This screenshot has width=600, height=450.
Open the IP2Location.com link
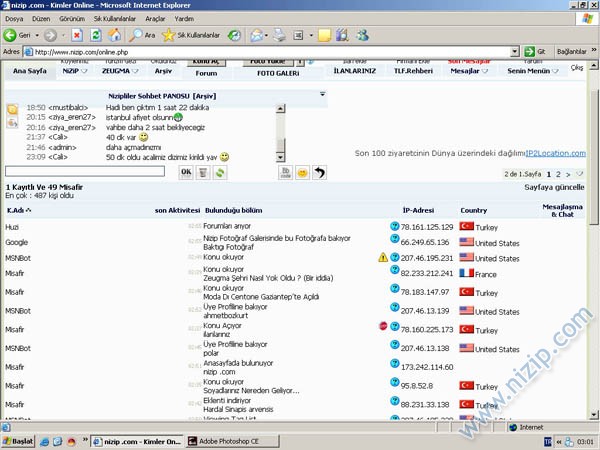(x=556, y=153)
